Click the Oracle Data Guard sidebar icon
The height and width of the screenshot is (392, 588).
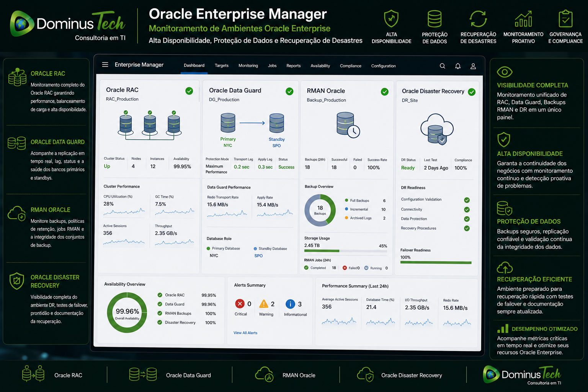(17, 143)
